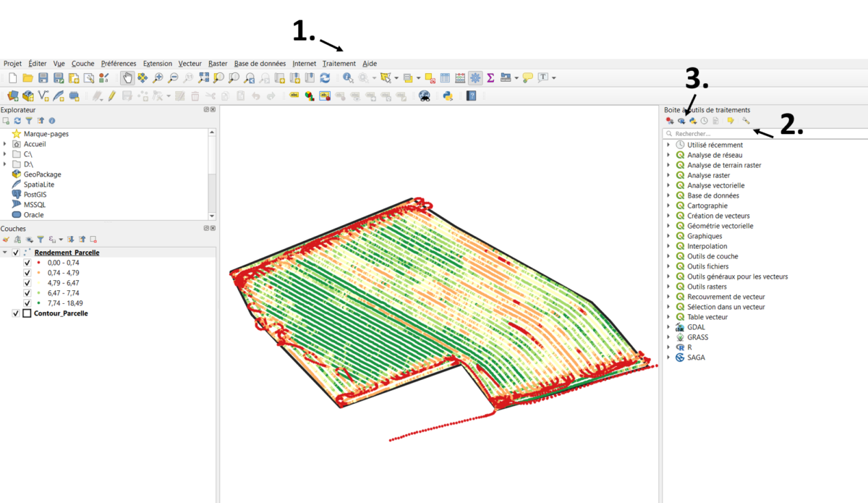This screenshot has width=868, height=503.
Task: Open the attribute table icon
Action: (445, 77)
